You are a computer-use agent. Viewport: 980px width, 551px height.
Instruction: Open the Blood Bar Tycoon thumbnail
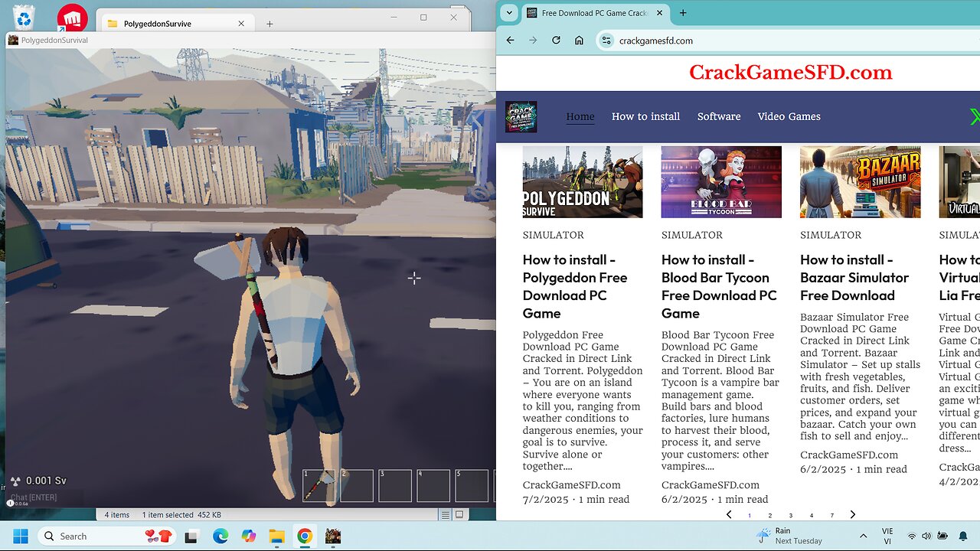(x=721, y=182)
